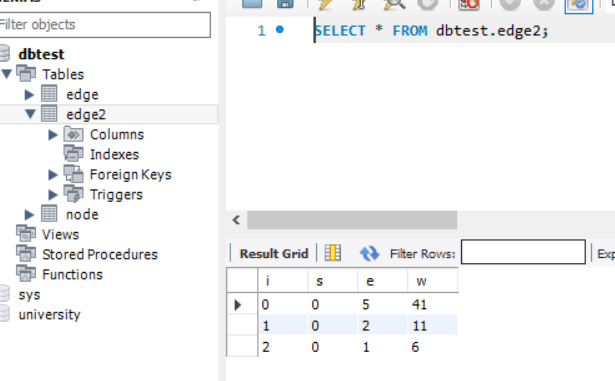615x381 pixels.
Task: Click the editor horizontal scrollbar thumb
Action: (x=352, y=220)
